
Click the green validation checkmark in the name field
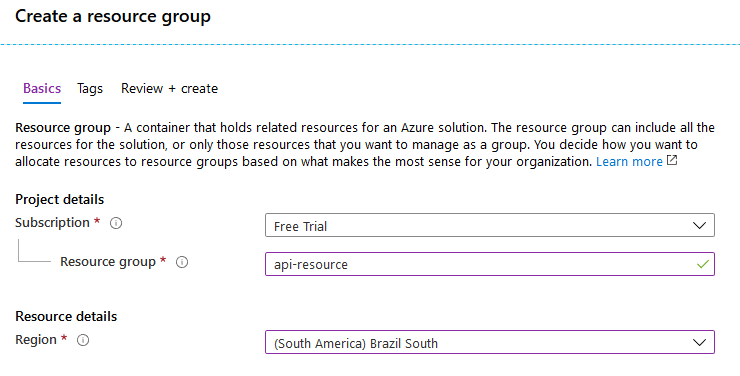tap(703, 264)
